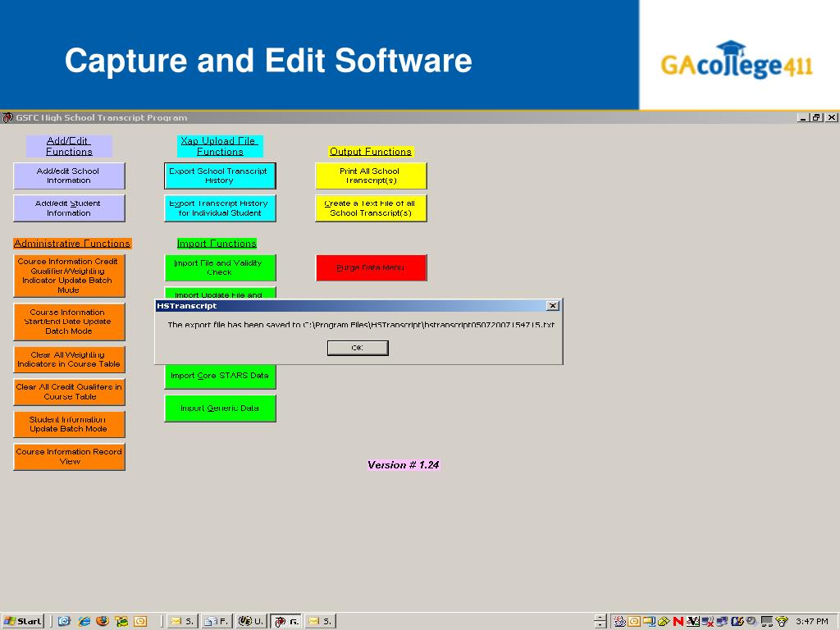
Task: Click Import Generic Data button
Action: (220, 409)
